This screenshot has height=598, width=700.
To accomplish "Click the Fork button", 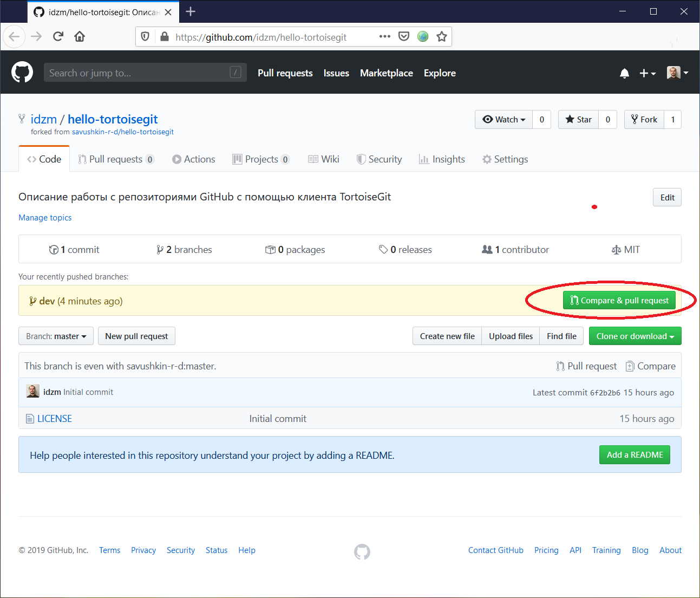I will pos(644,119).
